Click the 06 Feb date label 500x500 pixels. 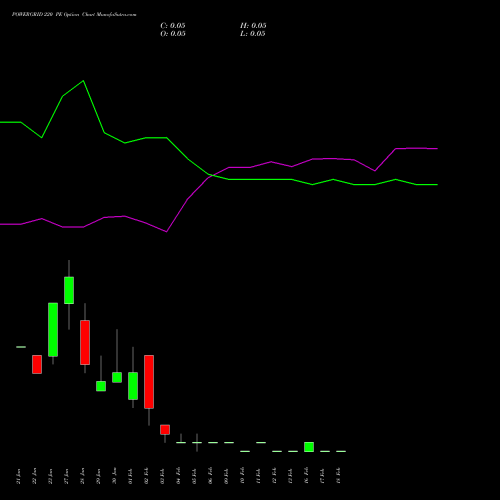coord(211,476)
